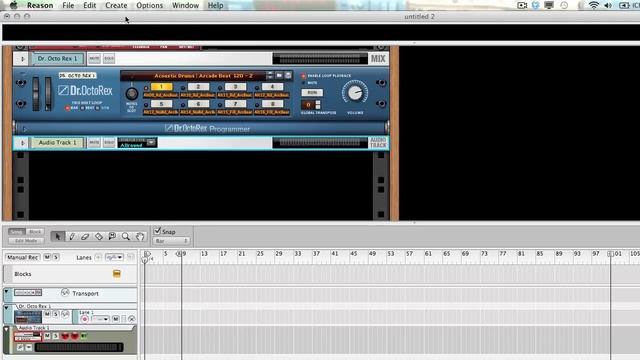Screen dimensions: 640x360
Task: Click the left loop locator marker near bar 9
Action: pos(179,253)
